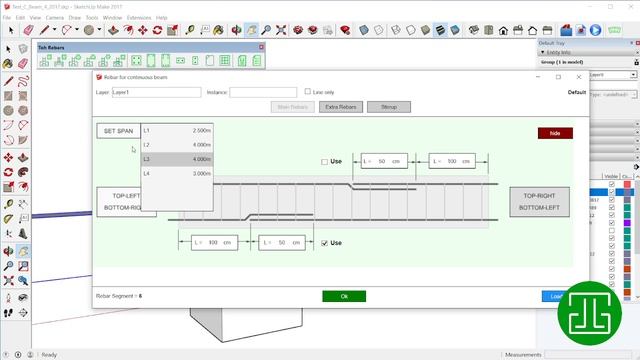The height and width of the screenshot is (360, 640).
Task: Click the Position Camera tool
Action: click(x=8, y=298)
